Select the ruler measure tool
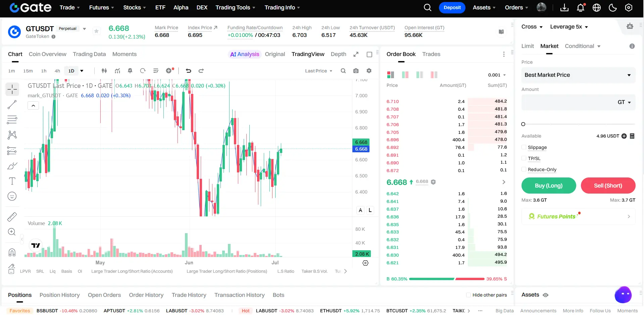644x315 pixels. pyautogui.click(x=12, y=217)
